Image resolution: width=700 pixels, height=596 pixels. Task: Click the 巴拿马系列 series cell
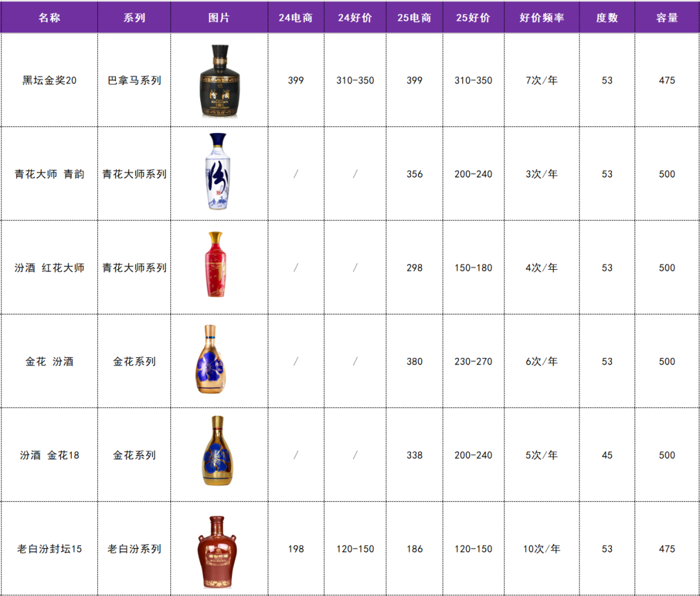(x=134, y=80)
